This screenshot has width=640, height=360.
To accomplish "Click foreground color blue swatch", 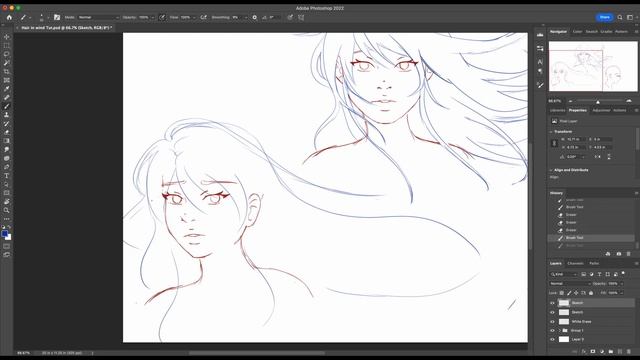I will 4,233.
